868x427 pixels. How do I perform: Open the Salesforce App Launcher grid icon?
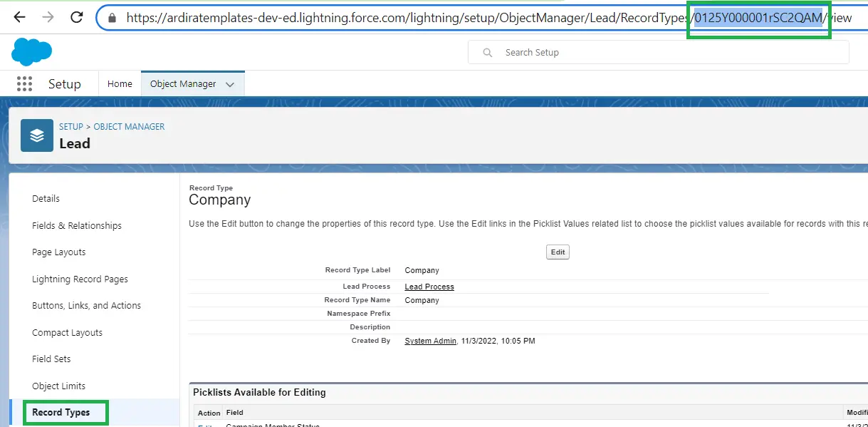tap(24, 83)
